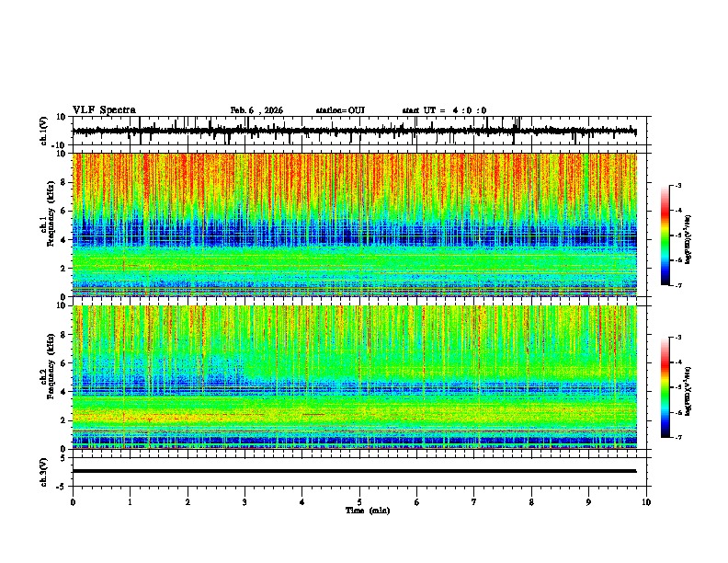Viewport: 728px width, 563px height.
Task: Click the "8" kHz tick of ch.1 spectrogram
Action: click(64, 182)
